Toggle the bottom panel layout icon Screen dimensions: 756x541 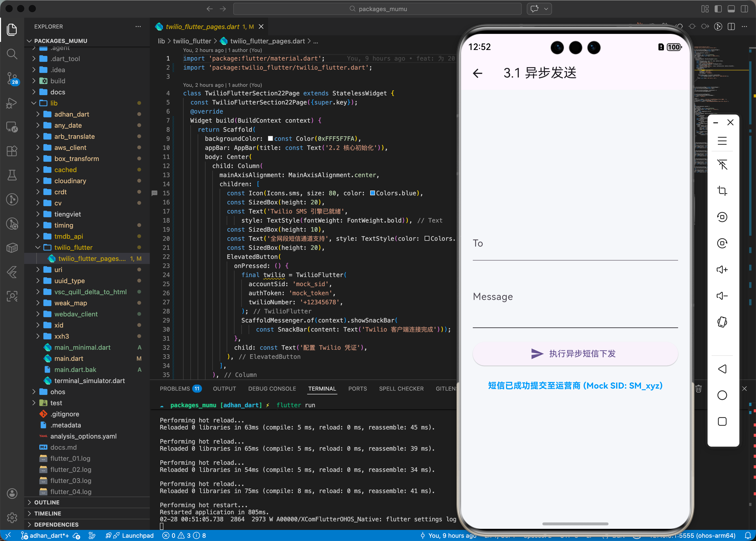click(731, 9)
